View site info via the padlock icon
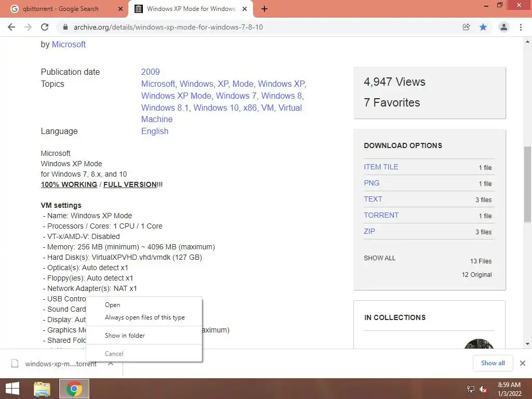The image size is (532, 399). tap(65, 27)
